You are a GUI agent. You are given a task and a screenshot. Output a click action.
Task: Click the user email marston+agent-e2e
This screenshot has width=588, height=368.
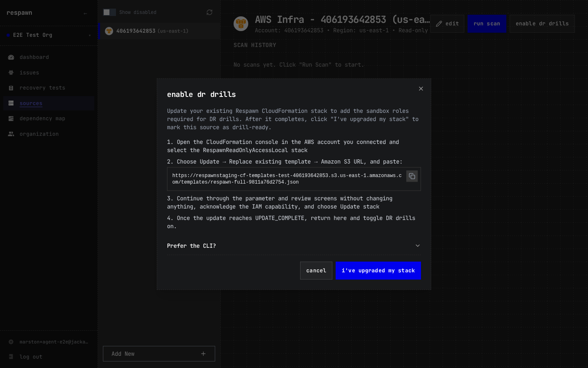[x=54, y=342]
